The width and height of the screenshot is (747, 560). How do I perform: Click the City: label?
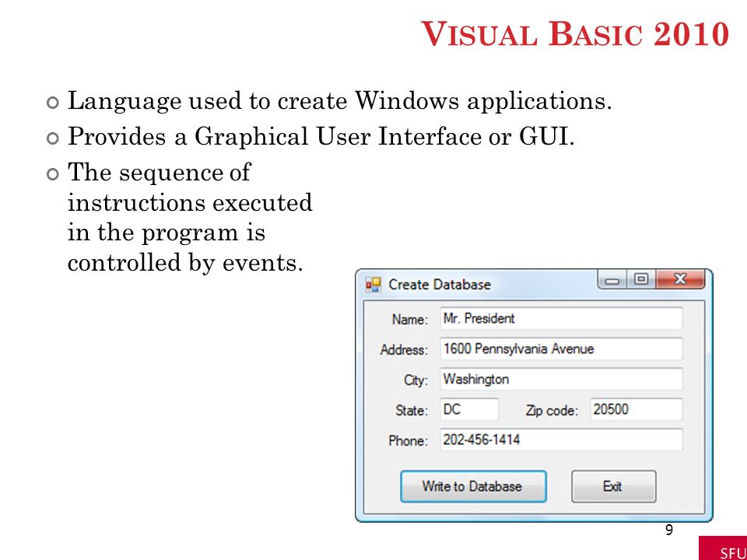[x=416, y=380]
